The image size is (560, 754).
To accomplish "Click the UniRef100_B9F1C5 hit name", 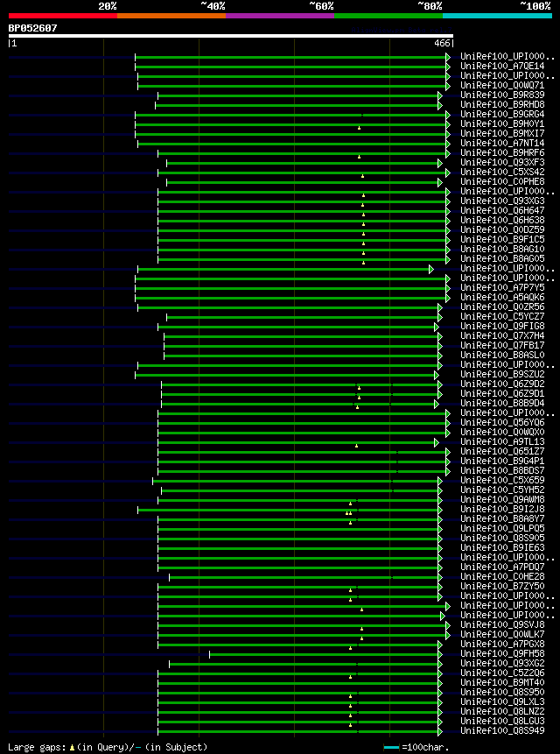I will click(502, 239).
